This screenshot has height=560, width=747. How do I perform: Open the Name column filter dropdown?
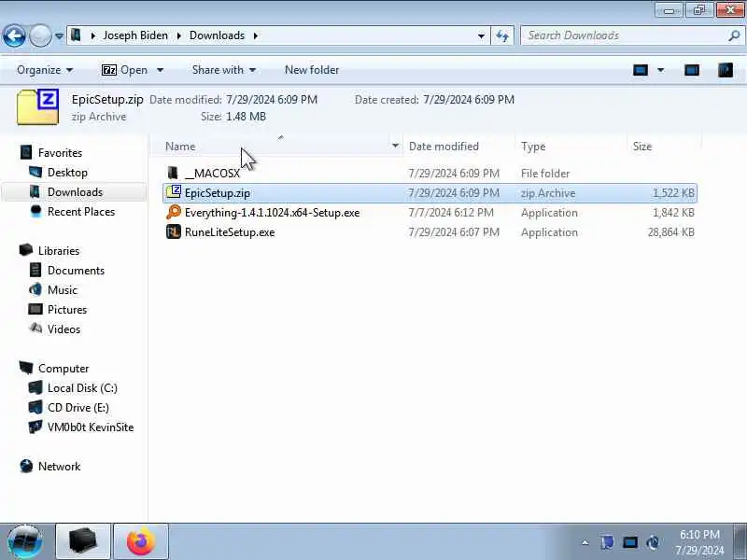[x=395, y=146]
